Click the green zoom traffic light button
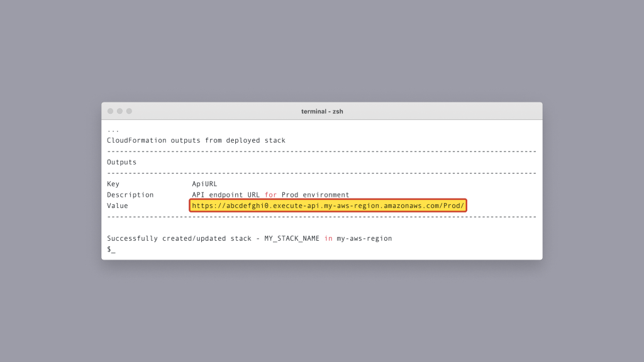The width and height of the screenshot is (644, 362). point(128,110)
